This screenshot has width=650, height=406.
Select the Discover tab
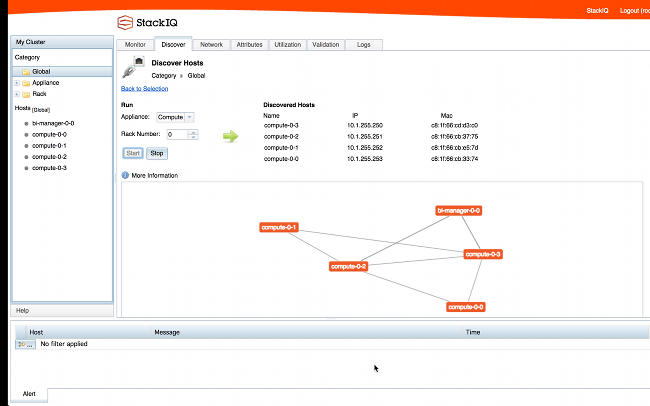173,44
